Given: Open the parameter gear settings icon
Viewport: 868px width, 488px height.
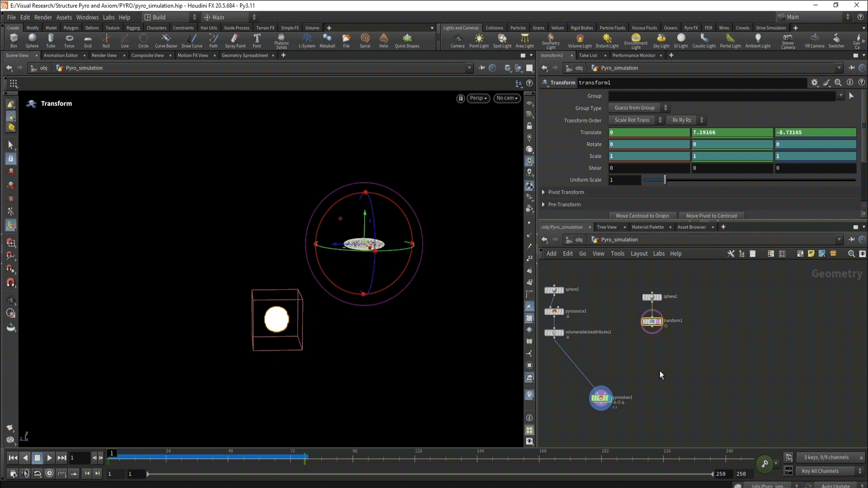Looking at the screenshot, I should pos(815,83).
